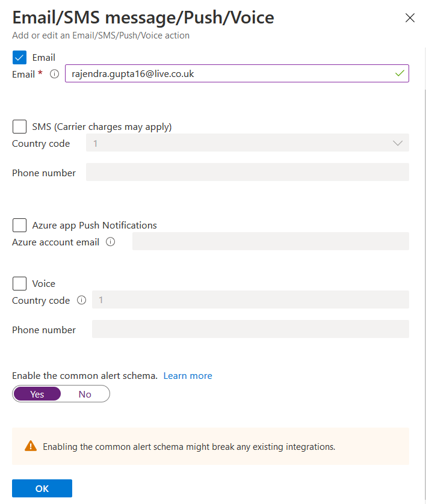Click the SMS Phone number field

coord(247,173)
